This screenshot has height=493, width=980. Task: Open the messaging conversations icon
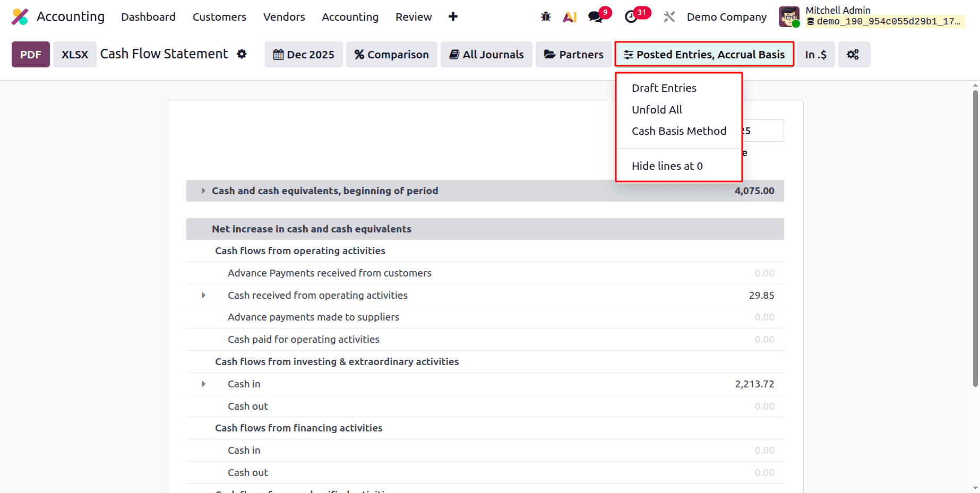595,16
